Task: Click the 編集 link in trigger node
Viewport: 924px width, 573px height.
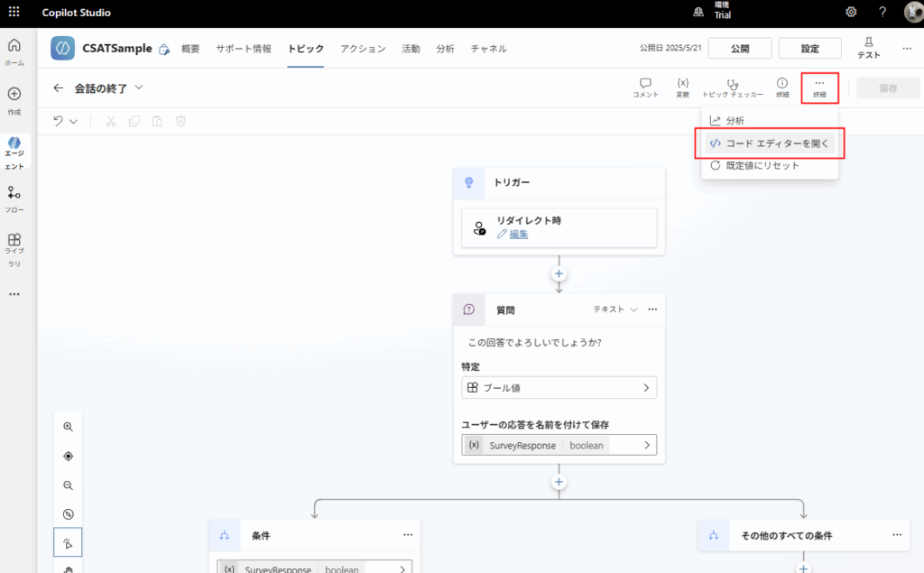Action: pyautogui.click(x=519, y=234)
